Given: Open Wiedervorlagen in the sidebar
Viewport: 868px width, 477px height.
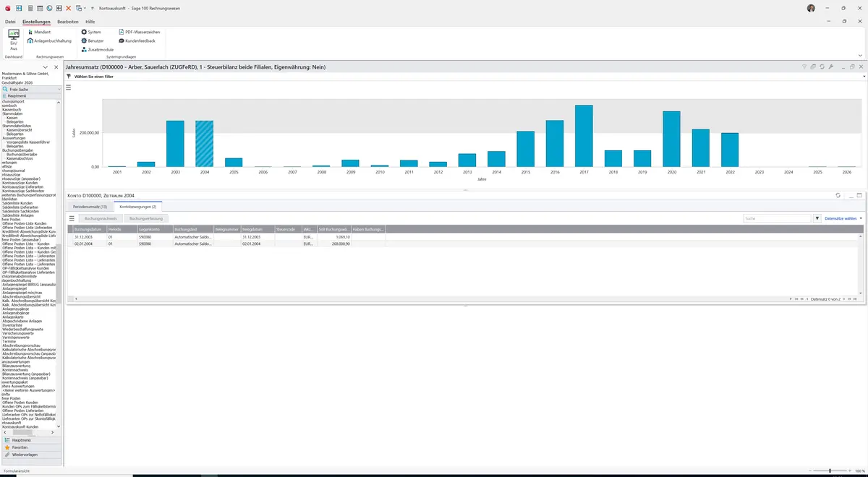Looking at the screenshot, I should click(32, 455).
